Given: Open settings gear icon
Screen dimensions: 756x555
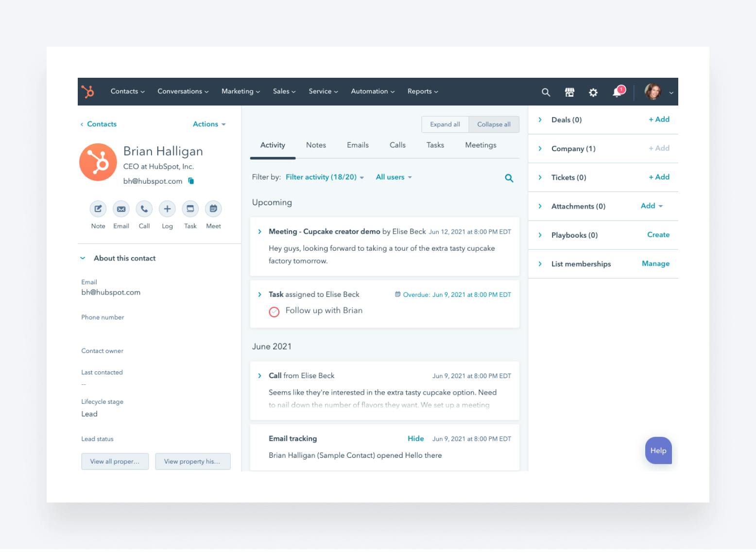Looking at the screenshot, I should pos(593,92).
